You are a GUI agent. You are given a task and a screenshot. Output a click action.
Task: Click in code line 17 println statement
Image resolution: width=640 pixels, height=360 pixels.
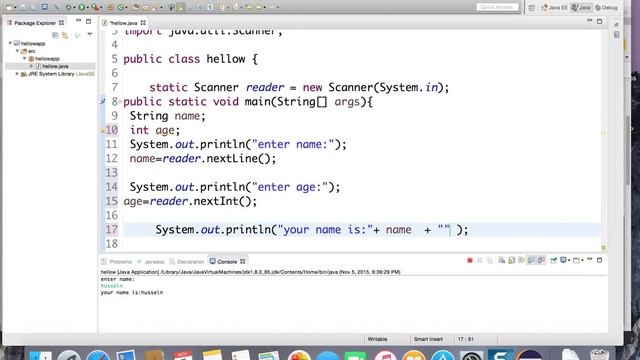pos(311,230)
